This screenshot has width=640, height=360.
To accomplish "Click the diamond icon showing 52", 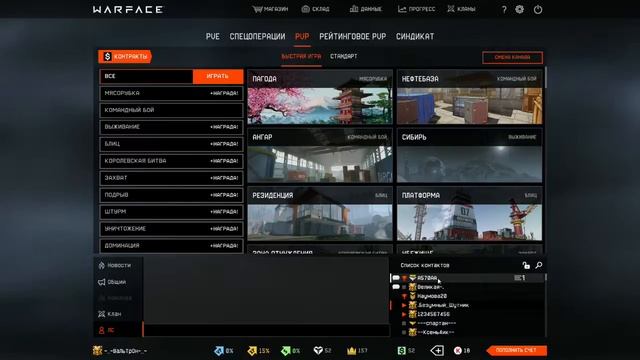I will pyautogui.click(x=318, y=351).
